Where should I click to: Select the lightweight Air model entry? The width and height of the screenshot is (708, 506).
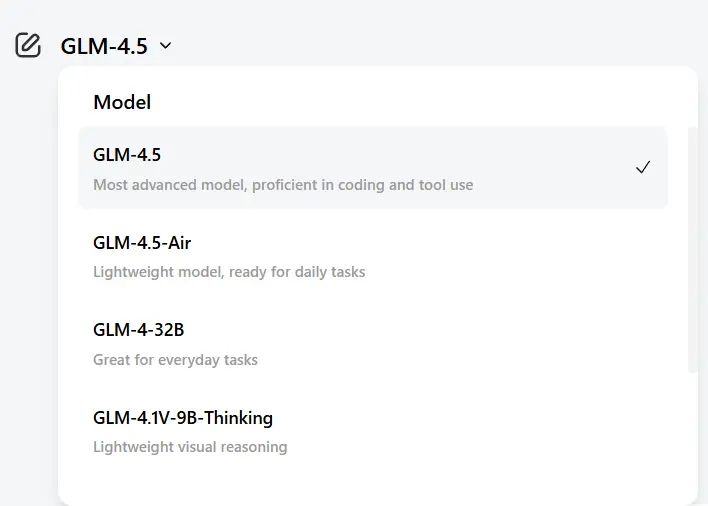(x=373, y=255)
